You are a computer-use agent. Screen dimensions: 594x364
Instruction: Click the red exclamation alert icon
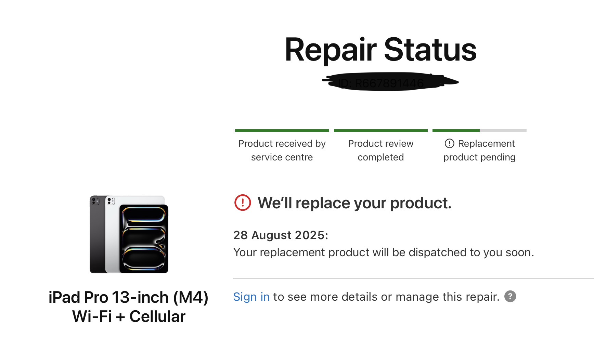click(243, 203)
